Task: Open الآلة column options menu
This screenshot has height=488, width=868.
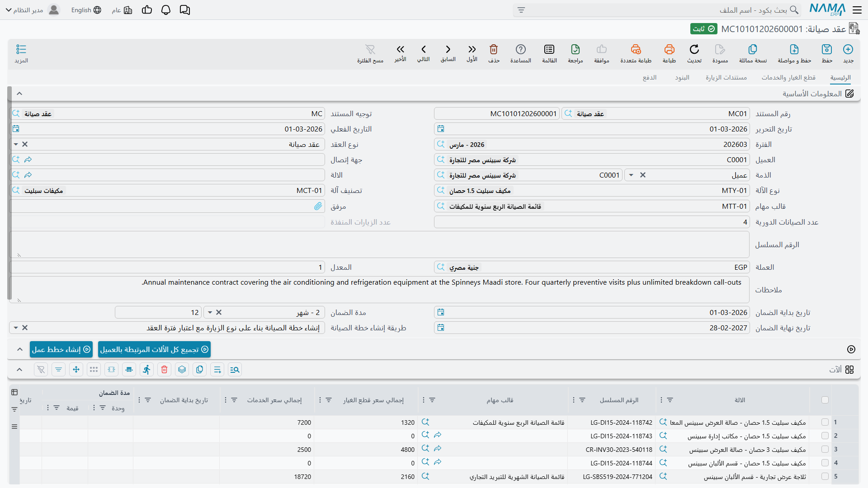Action: point(661,400)
